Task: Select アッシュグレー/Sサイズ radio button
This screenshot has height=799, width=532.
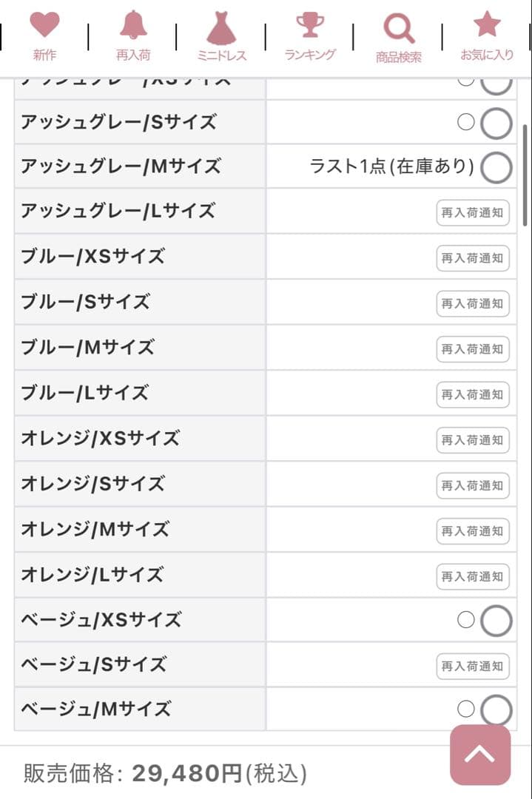Action: 496,124
